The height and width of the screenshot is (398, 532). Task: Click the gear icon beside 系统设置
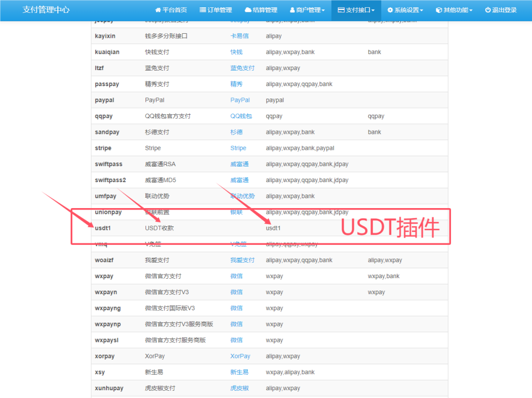click(390, 10)
